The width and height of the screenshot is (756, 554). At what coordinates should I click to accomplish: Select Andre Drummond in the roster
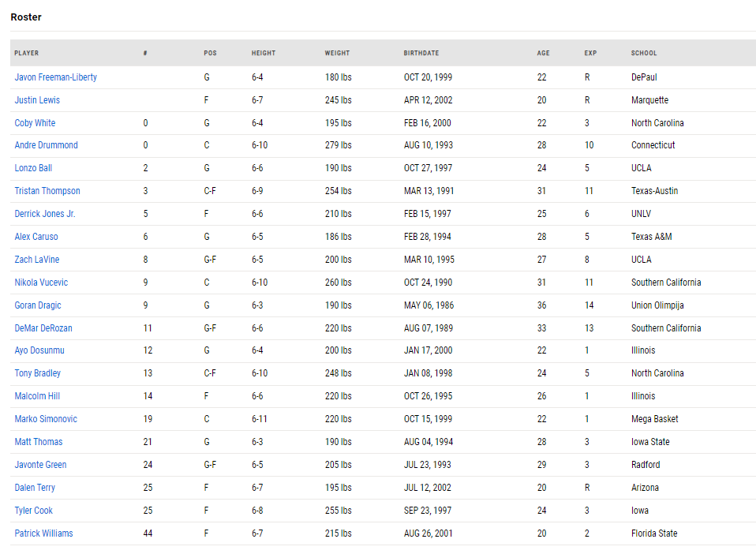coord(46,145)
